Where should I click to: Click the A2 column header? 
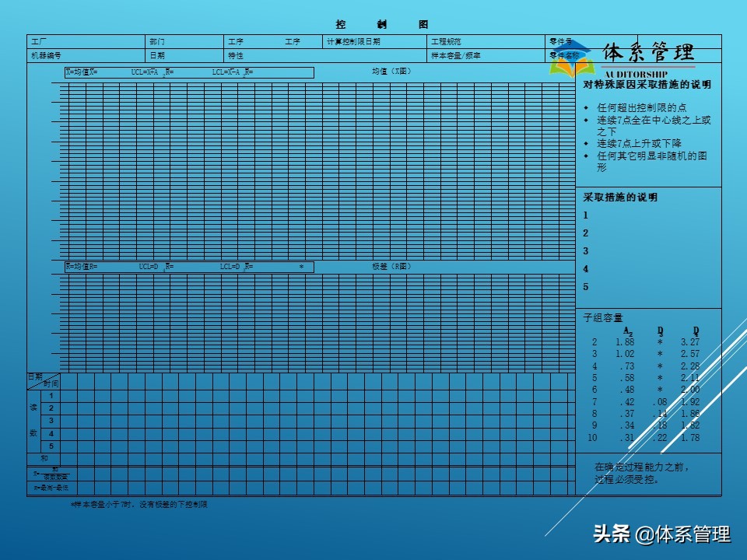click(629, 331)
